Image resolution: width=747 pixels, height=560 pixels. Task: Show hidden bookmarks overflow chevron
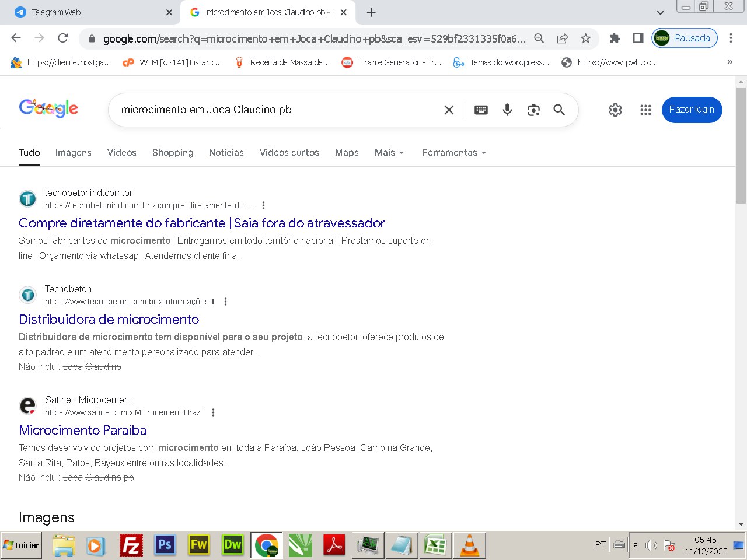point(729,62)
